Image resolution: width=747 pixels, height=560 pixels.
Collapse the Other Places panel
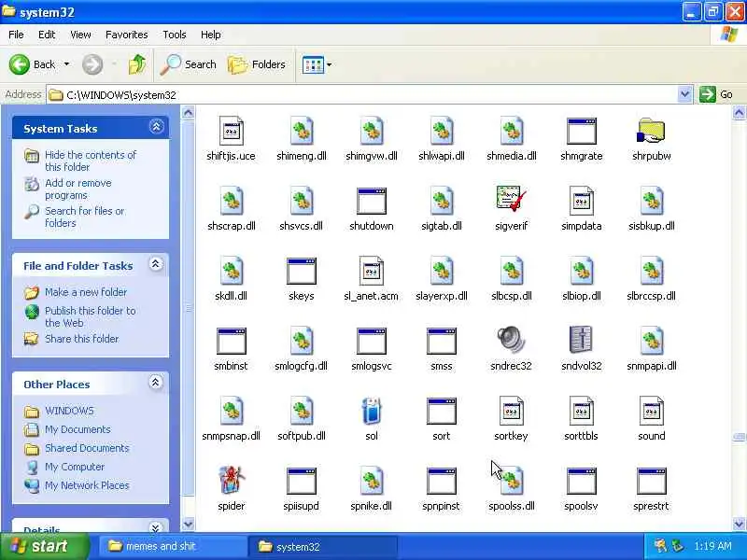pos(156,383)
